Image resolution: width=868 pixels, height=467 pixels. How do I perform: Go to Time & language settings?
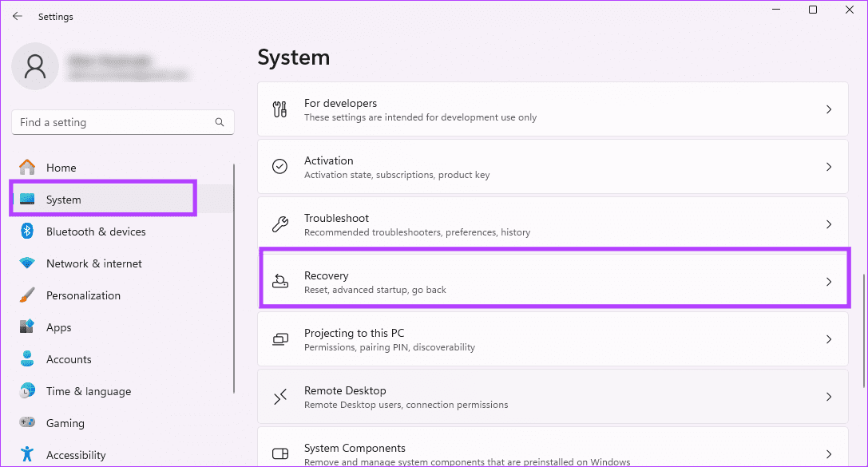point(88,391)
